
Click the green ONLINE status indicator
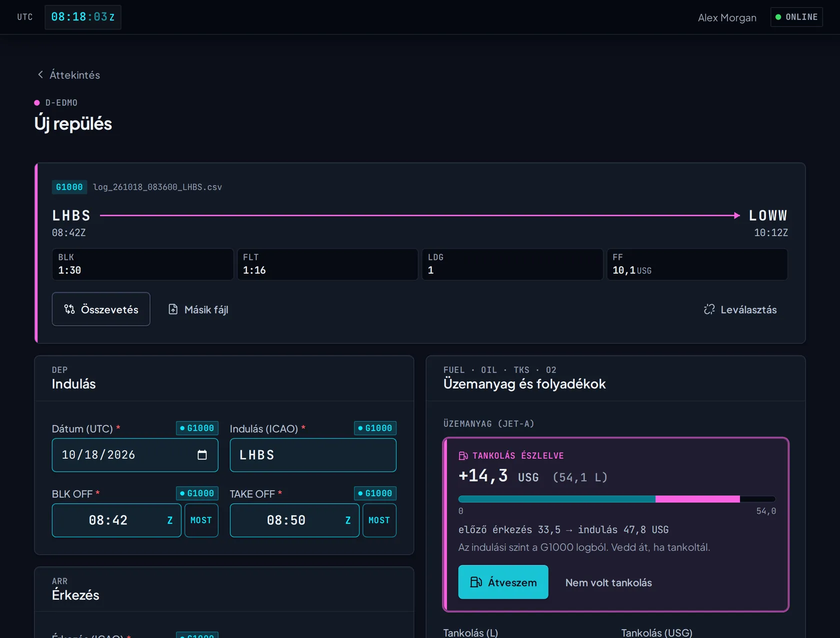click(796, 17)
